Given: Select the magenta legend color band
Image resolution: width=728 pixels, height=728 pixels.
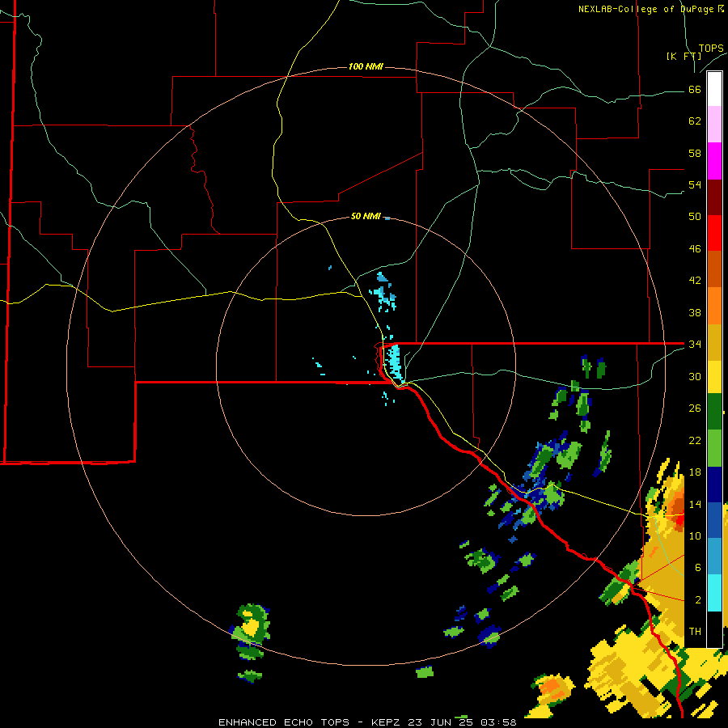Looking at the screenshot, I should pos(714,161).
